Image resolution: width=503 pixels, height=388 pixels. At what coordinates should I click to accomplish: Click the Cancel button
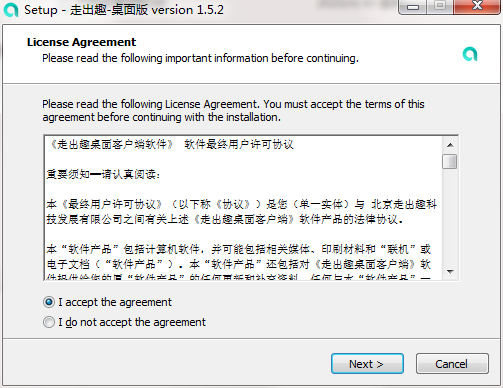point(452,364)
